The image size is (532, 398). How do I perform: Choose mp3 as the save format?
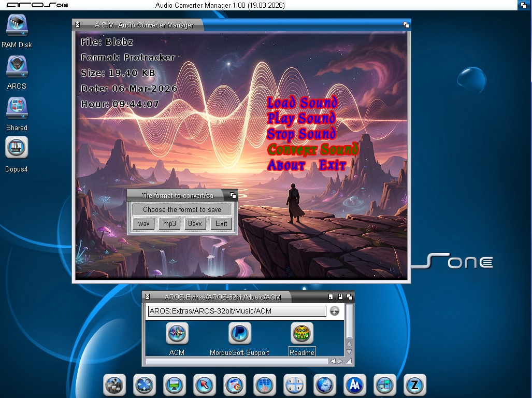[x=169, y=224]
